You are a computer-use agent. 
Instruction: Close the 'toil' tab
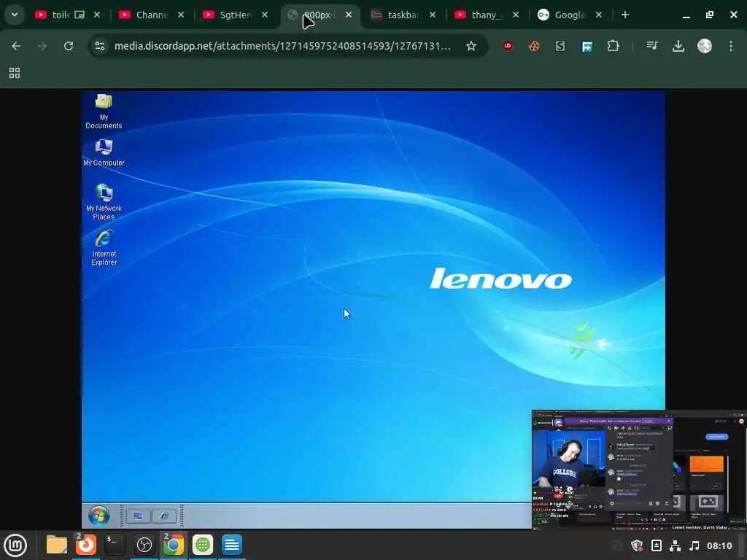click(x=97, y=15)
